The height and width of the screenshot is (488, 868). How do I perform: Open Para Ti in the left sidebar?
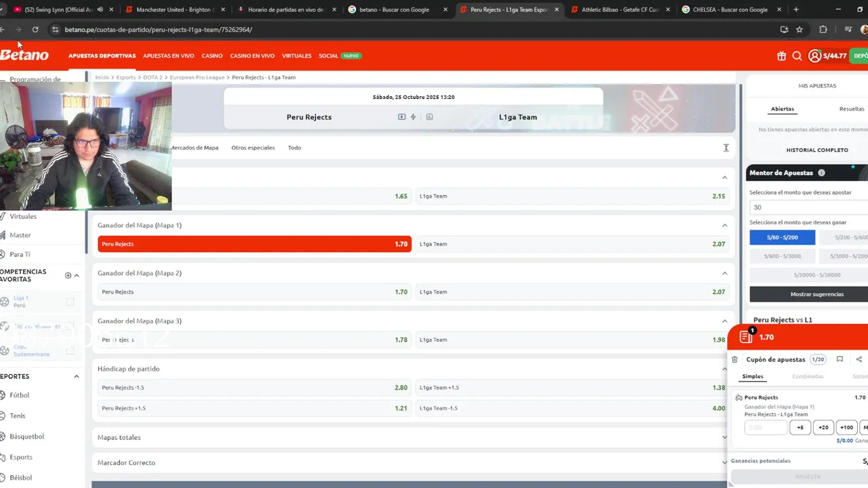click(x=20, y=254)
